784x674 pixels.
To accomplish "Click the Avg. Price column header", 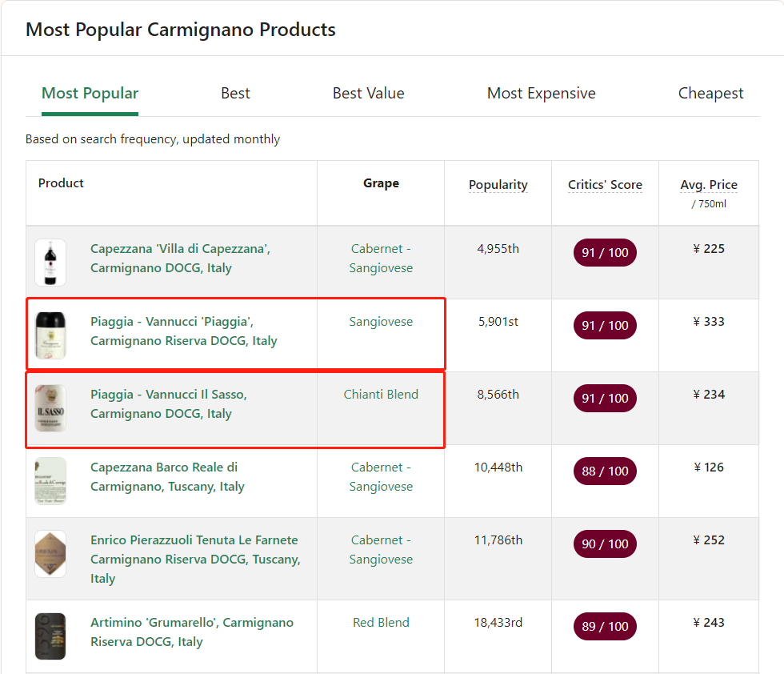I will (x=709, y=185).
